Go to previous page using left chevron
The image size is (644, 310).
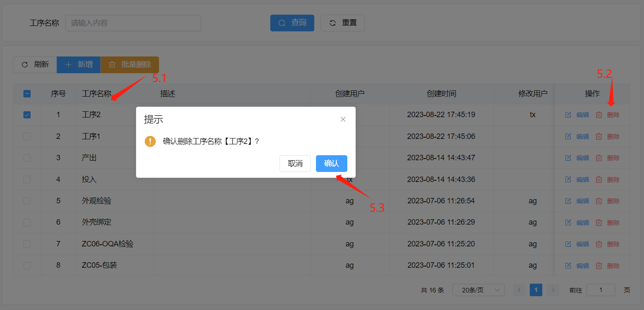point(519,290)
